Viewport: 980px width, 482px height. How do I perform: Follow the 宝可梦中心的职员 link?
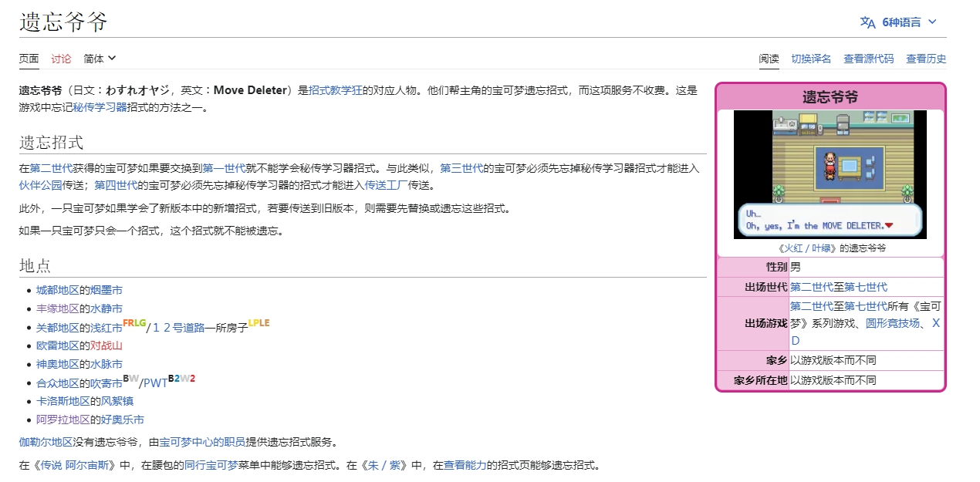[x=203, y=442]
